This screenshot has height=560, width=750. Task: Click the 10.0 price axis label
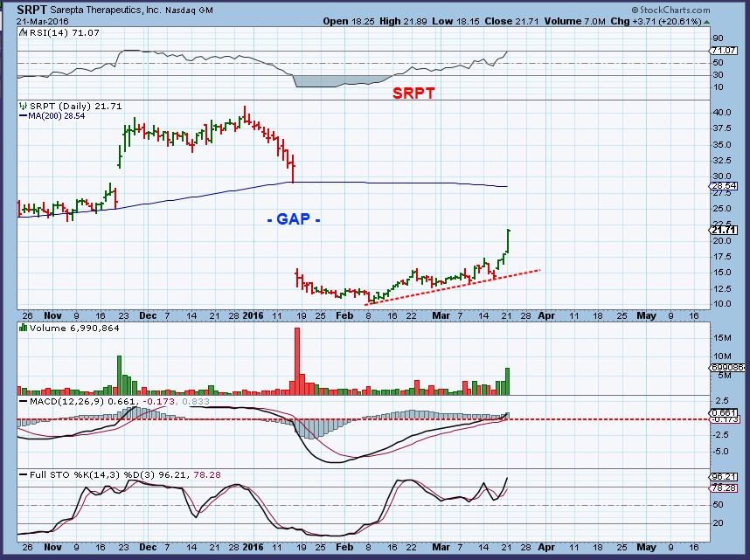(x=721, y=304)
